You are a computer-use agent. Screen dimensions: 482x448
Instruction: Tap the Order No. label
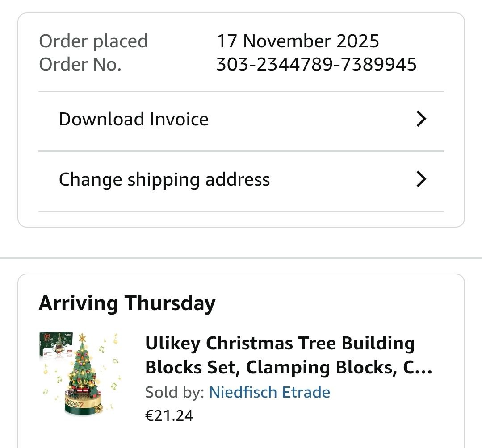tap(80, 64)
